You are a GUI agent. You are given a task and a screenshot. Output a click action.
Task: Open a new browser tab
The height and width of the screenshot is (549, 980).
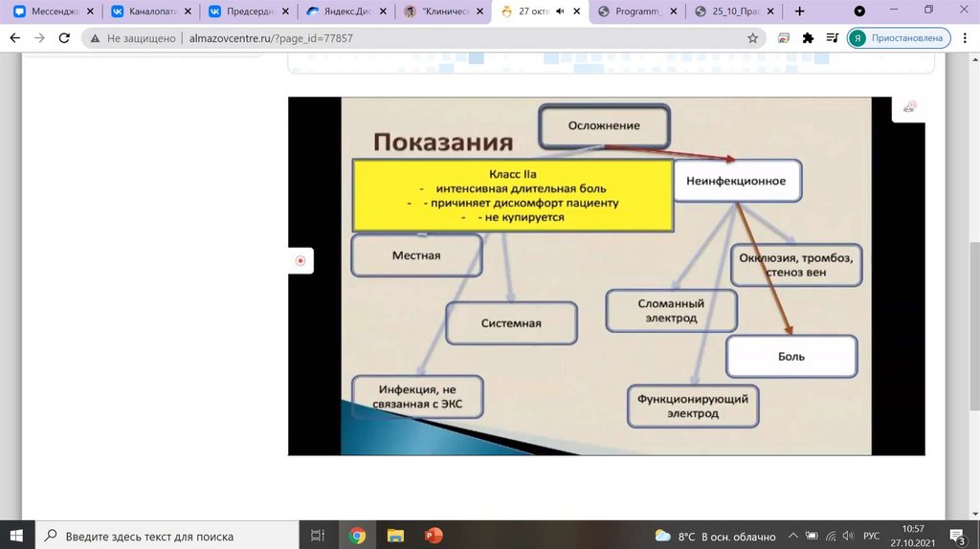799,11
